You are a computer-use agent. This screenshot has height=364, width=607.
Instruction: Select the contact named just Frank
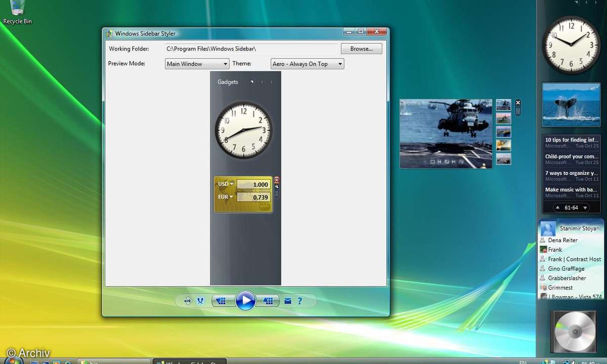pos(555,250)
